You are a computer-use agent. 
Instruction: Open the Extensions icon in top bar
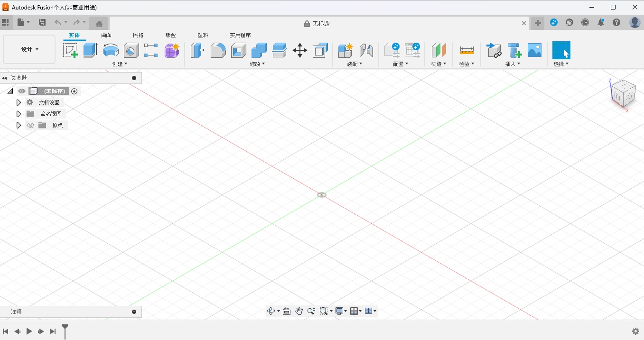pyautogui.click(x=554, y=22)
